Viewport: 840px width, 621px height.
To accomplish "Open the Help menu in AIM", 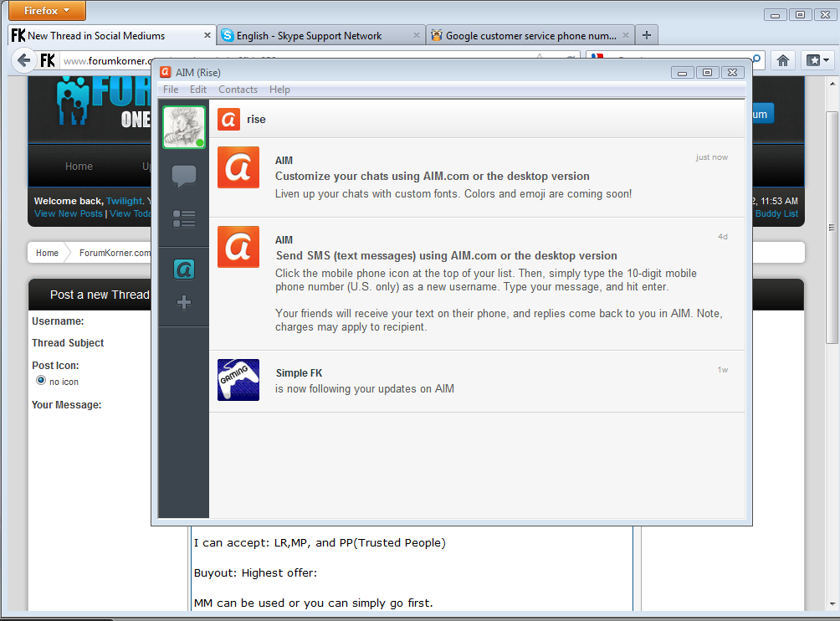I will coord(279,90).
